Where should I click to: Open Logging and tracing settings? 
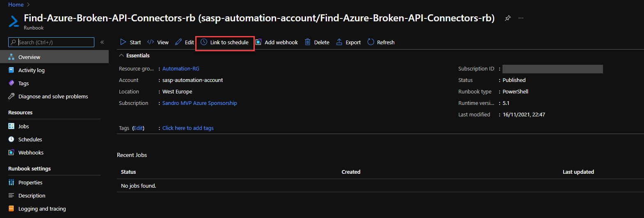tap(42, 209)
